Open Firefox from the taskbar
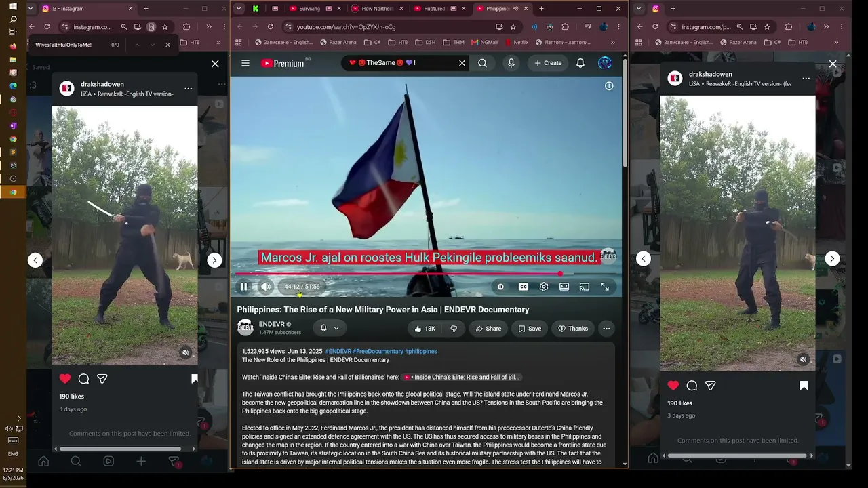This screenshot has height=488, width=868. click(13, 46)
